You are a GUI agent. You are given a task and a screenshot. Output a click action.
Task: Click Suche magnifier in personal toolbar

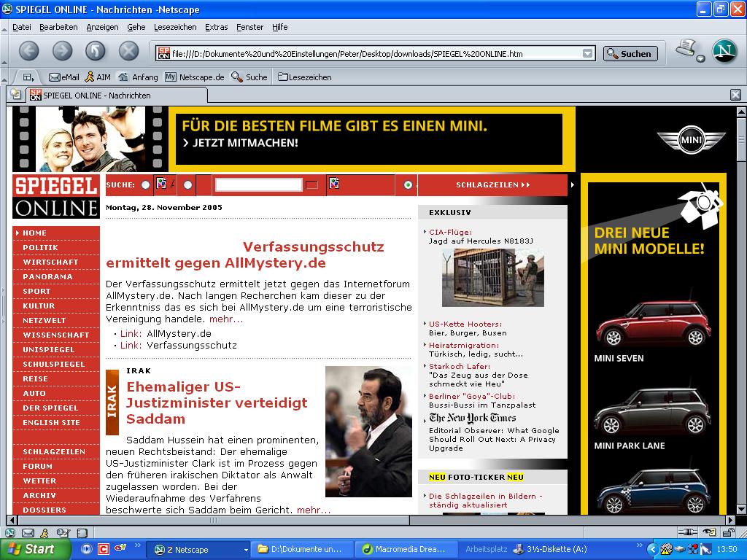[249, 77]
